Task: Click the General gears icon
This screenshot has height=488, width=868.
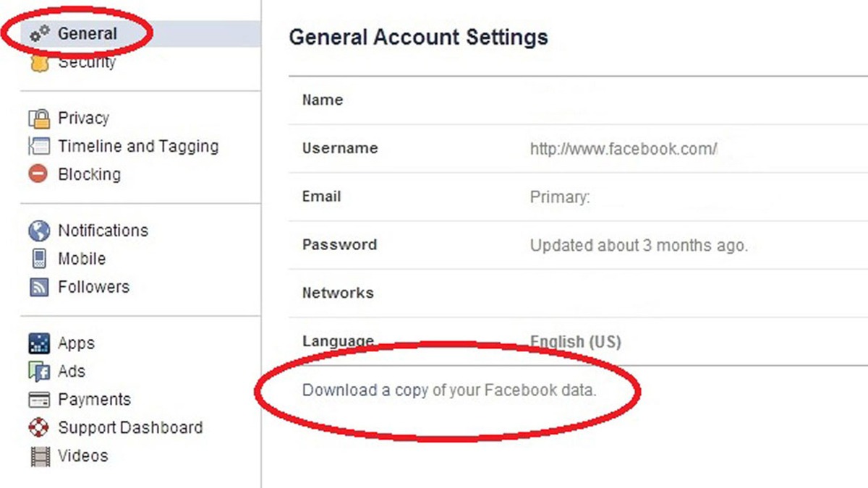Action: [x=40, y=33]
